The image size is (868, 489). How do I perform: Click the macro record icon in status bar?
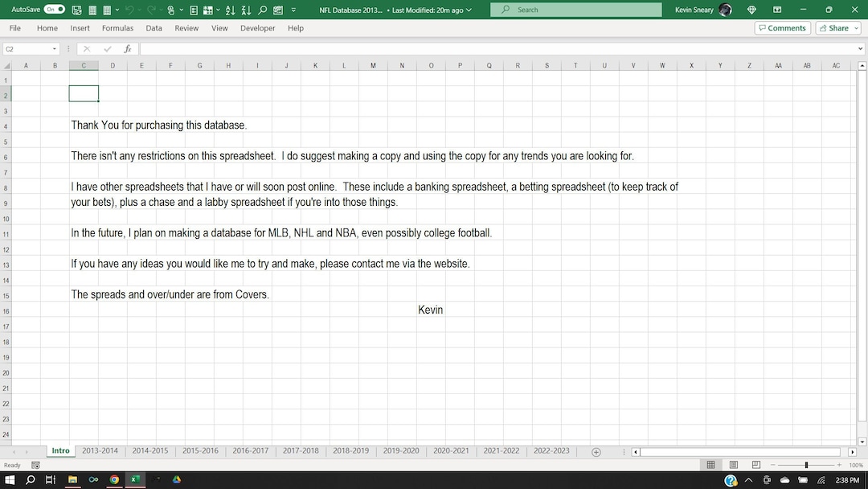35,465
